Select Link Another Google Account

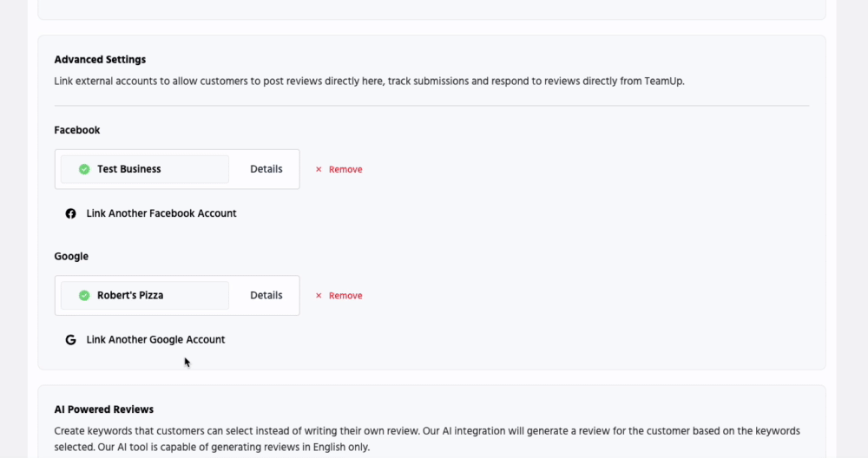(x=155, y=340)
